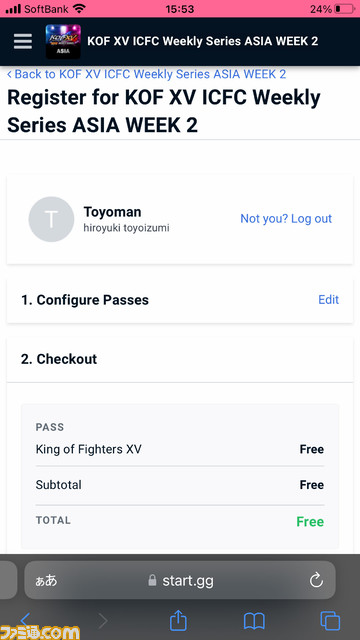Open the Safari share sheet icon
Viewport: 360px width, 640px height.
point(178,621)
